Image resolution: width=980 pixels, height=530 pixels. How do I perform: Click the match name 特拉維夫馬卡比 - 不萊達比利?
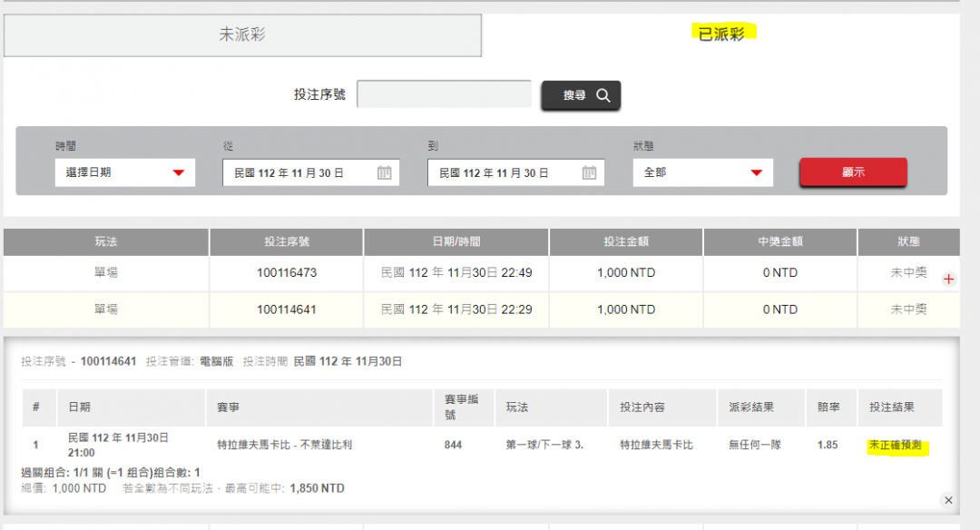pos(284,445)
